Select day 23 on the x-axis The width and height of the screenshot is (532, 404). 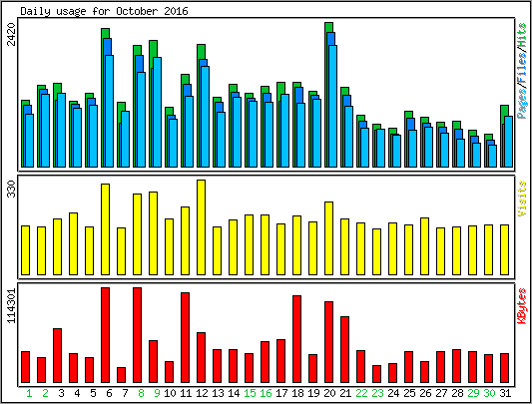(x=377, y=393)
